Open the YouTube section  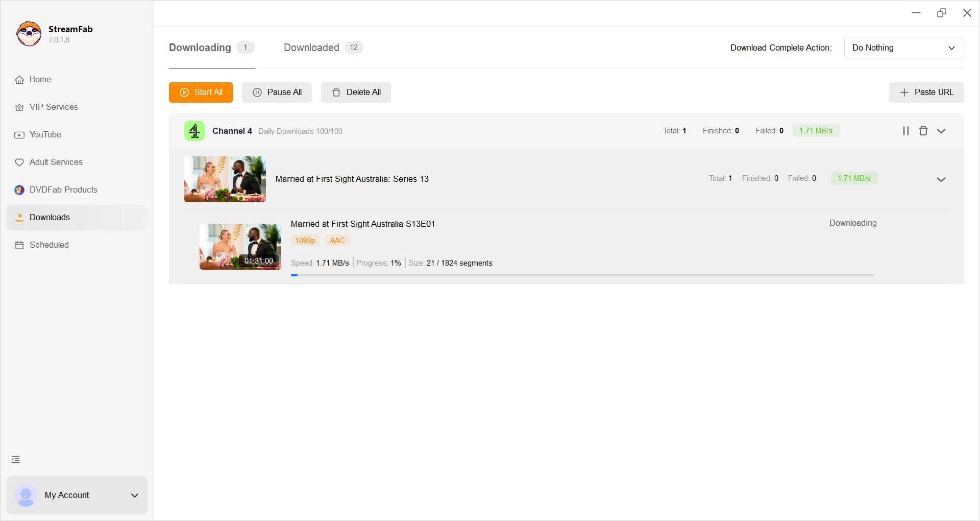(45, 135)
